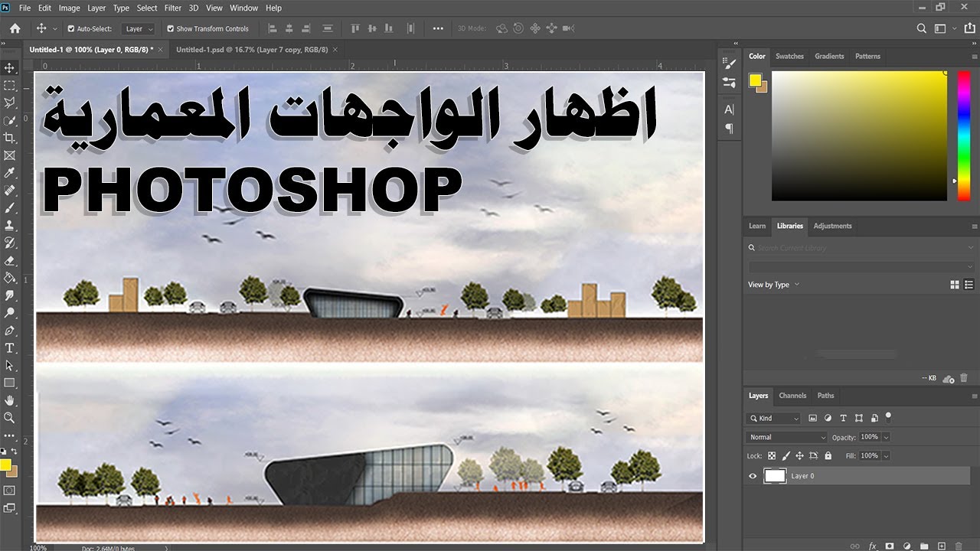Screen dimensions: 980x551
Task: Select the Paint Bucket tool
Action: tap(10, 278)
